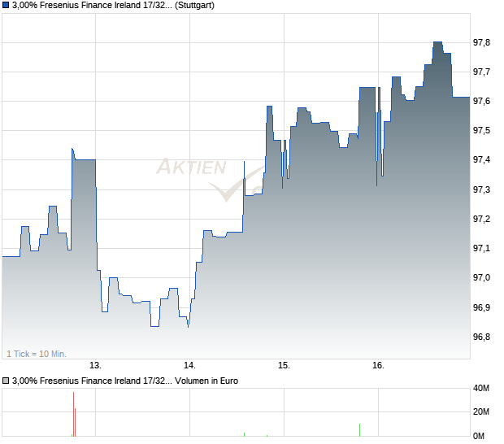Screen dimensions: 504x444
Task: Click the price chart title '3,00% Fresenius Finance Ireland 17/32... (Stuttgart)'
Action: coord(113,6)
